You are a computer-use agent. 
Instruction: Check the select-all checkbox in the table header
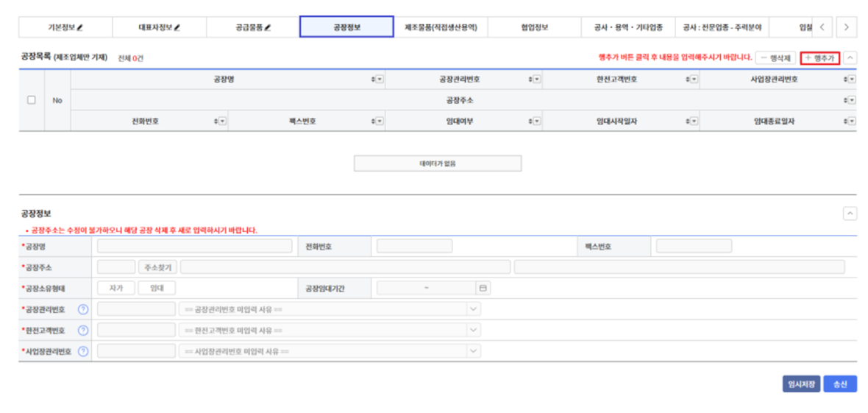32,100
